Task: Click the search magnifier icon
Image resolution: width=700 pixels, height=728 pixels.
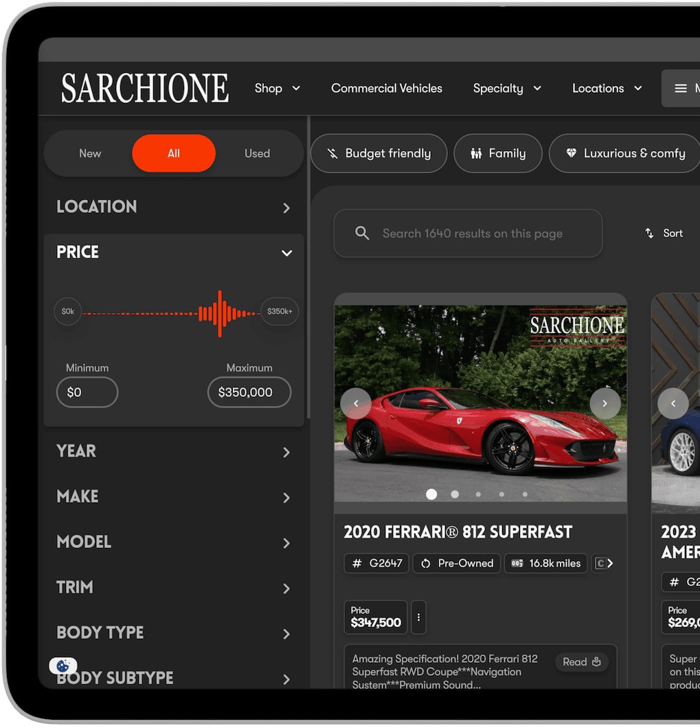Action: pos(362,233)
